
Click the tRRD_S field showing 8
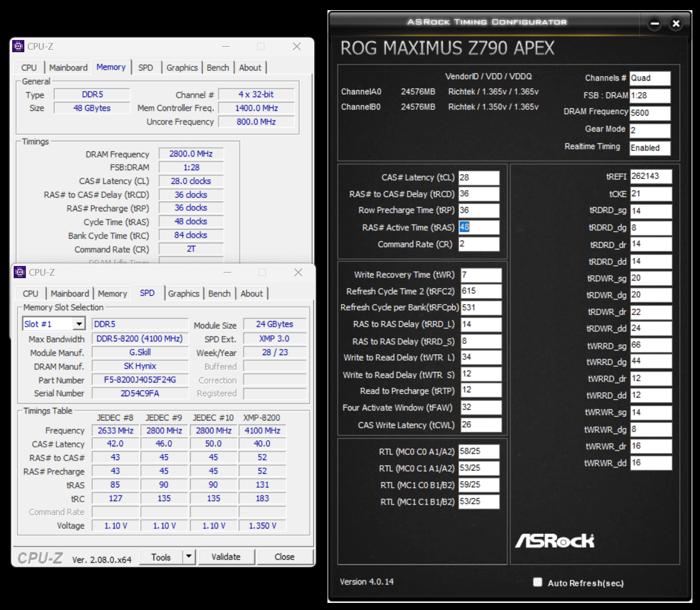pos(481,341)
